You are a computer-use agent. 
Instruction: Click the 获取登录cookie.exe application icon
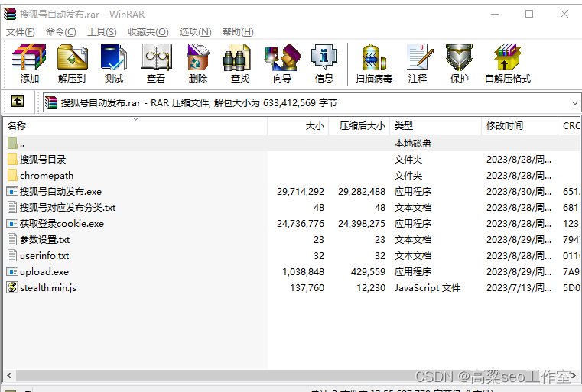12,223
